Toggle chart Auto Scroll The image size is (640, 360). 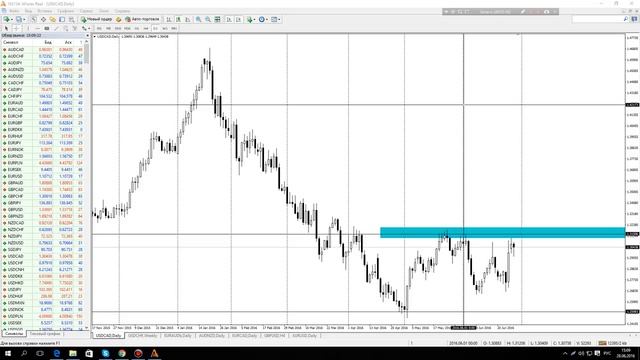point(229,19)
